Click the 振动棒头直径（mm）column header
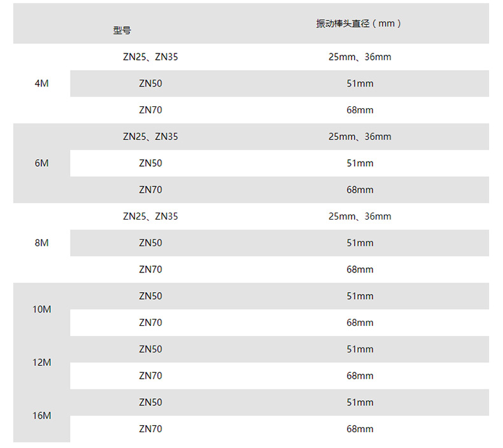The image size is (503, 448). [360, 24]
